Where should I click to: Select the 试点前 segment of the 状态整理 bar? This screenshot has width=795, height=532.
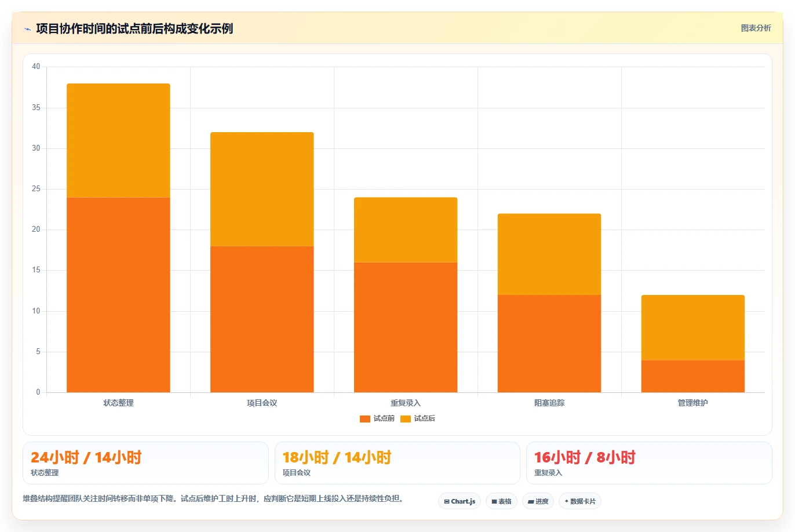[118, 295]
